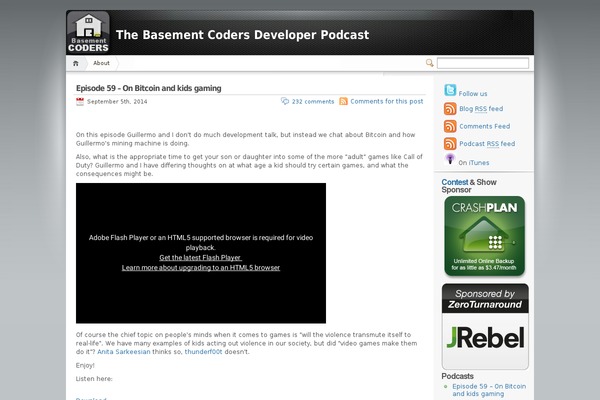Click the speech-bubble comments icon
The height and width of the screenshot is (400, 600).
pos(285,101)
